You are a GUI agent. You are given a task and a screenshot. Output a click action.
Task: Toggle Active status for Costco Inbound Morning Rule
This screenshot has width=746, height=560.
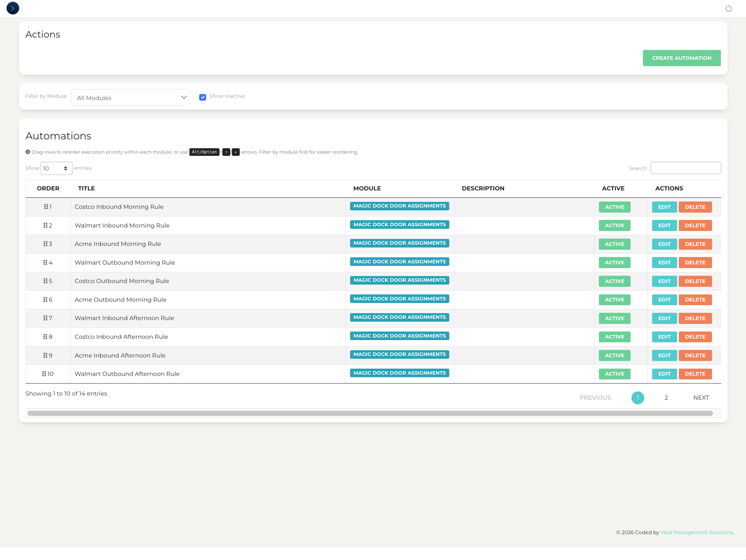click(614, 207)
